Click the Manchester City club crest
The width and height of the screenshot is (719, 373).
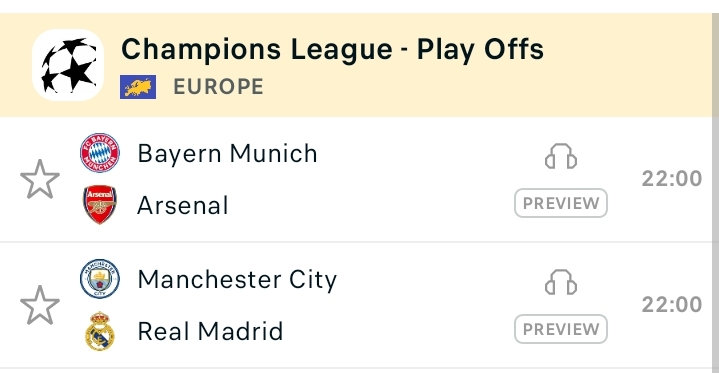[100, 279]
